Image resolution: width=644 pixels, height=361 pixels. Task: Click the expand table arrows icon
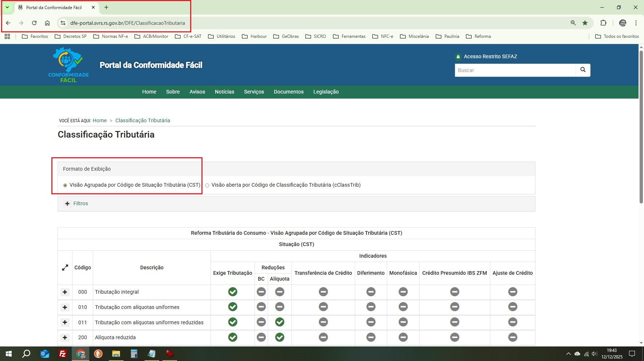[x=65, y=267]
